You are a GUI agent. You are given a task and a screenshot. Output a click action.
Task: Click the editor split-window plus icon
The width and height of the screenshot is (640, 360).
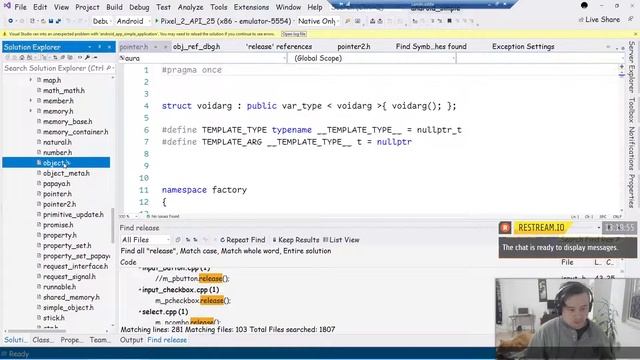point(622,67)
